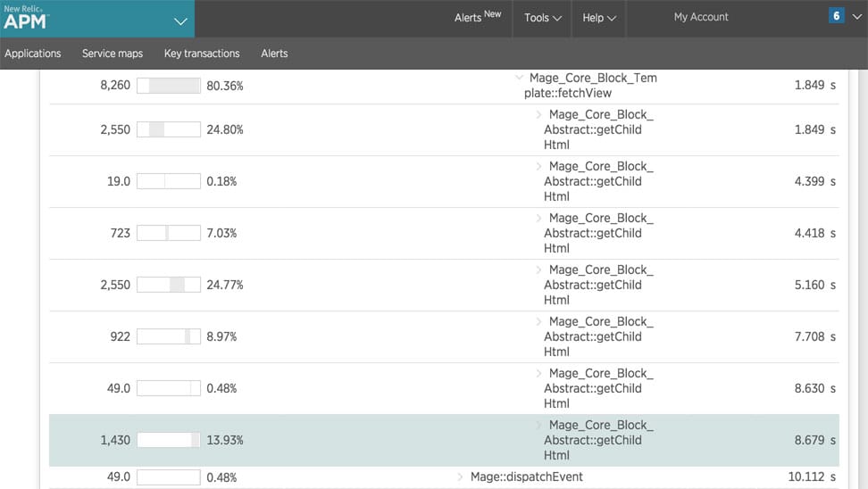
Task: Open the notifications badge showing 6
Action: [x=836, y=15]
